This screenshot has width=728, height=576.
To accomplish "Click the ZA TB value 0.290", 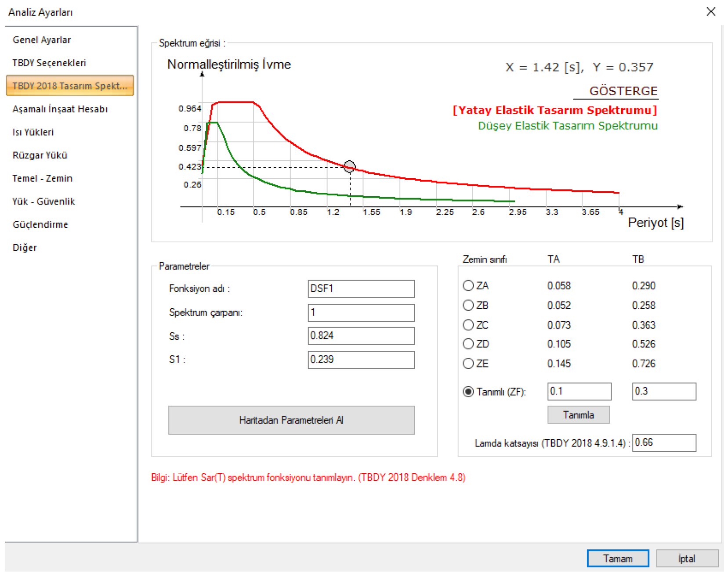I will pyautogui.click(x=644, y=286).
